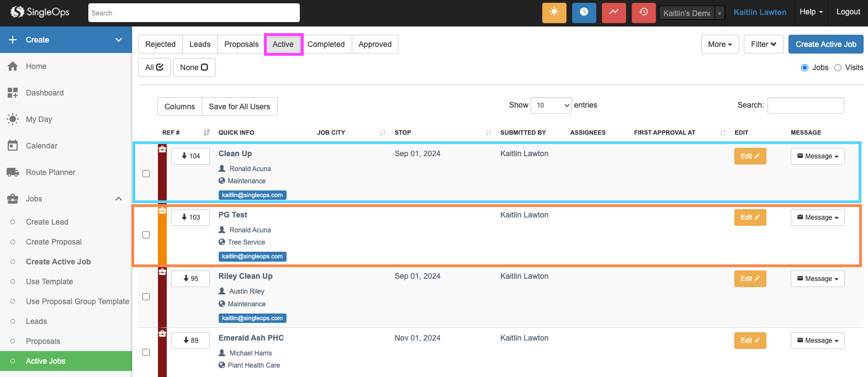868x377 pixels.
Task: Click the Create Active Job button
Action: tap(825, 44)
